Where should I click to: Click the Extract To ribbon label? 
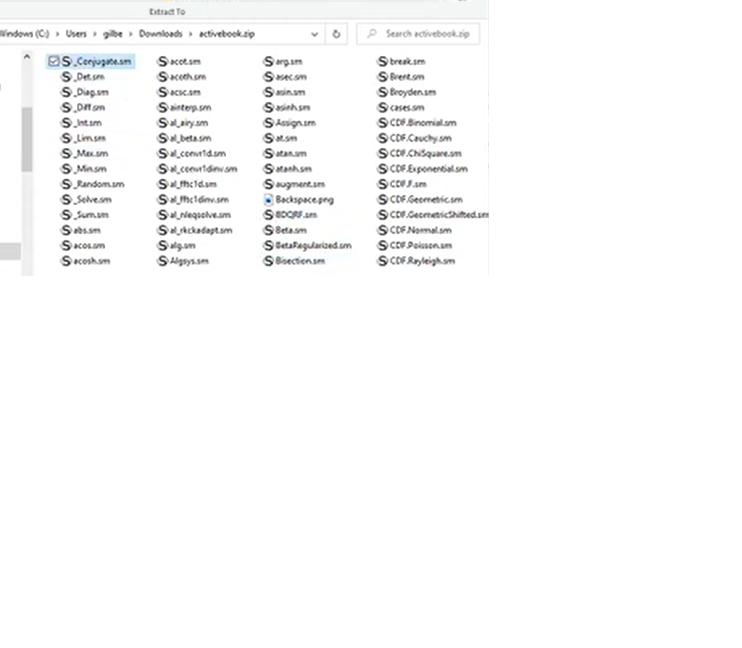click(x=166, y=12)
